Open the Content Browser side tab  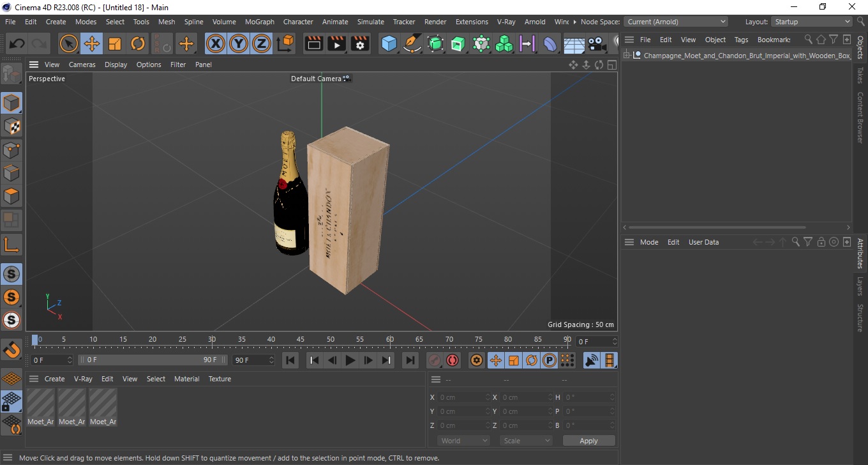(860, 118)
